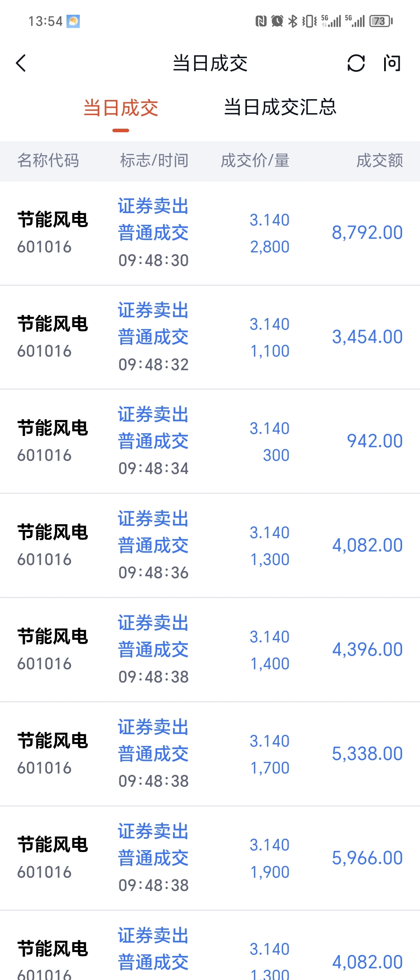
Task: Refresh the trade list with reload icon
Action: 356,63
